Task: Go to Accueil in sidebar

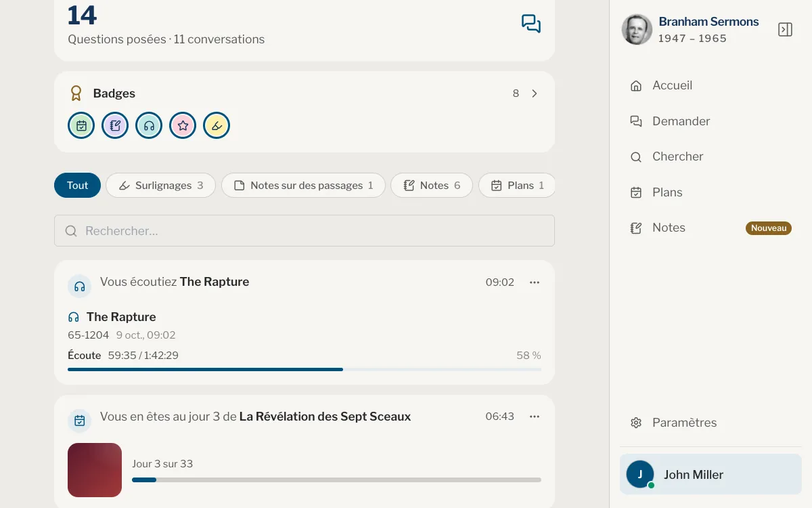Action: click(710, 85)
